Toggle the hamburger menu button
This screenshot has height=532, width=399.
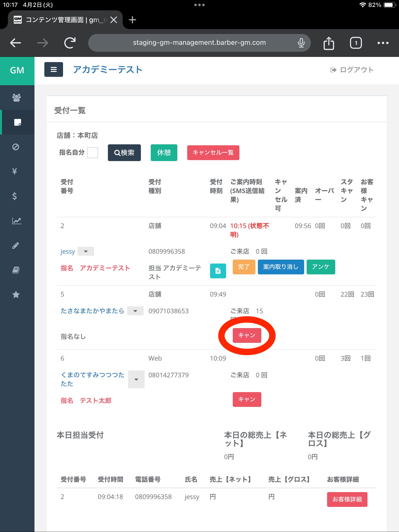click(53, 70)
